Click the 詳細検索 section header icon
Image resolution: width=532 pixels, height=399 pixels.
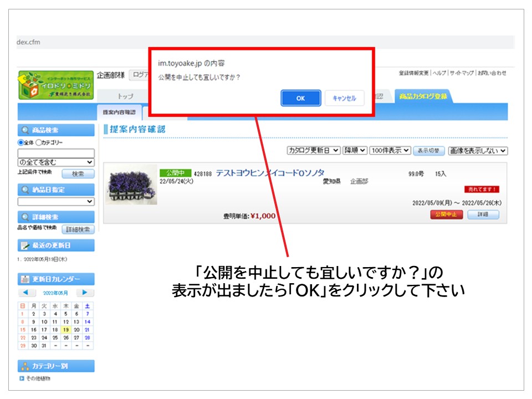[x=25, y=217]
